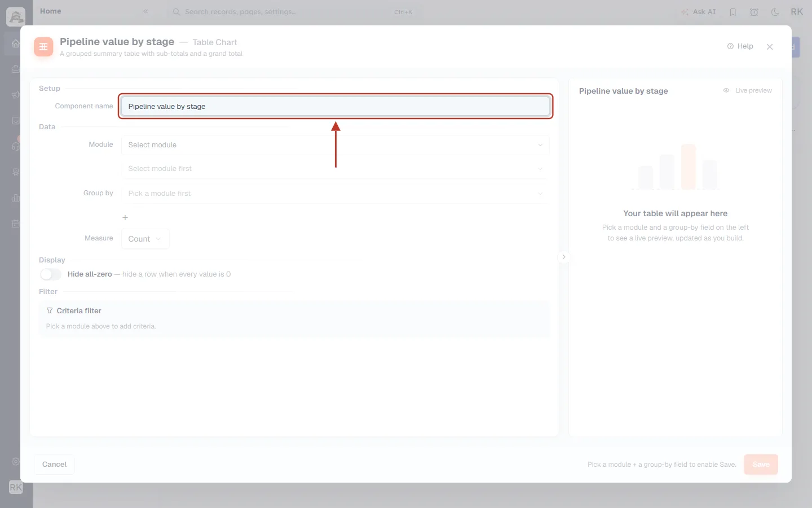This screenshot has height=508, width=812.
Task: Click the app logo in the top-left corner
Action: 16,17
